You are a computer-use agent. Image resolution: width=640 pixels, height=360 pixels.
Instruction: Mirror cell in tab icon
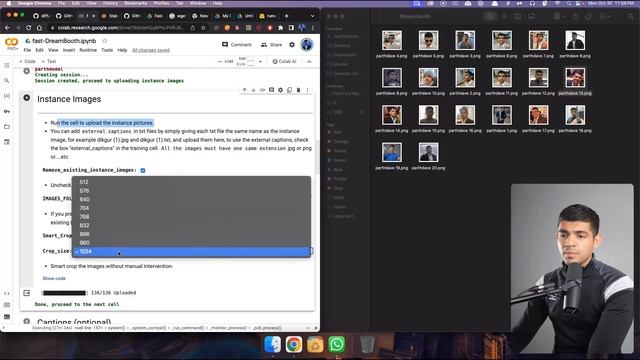tap(289, 90)
